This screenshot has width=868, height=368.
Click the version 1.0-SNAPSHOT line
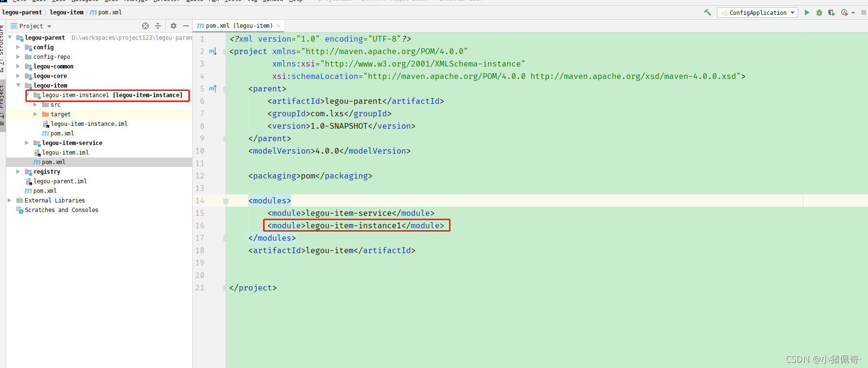click(341, 126)
